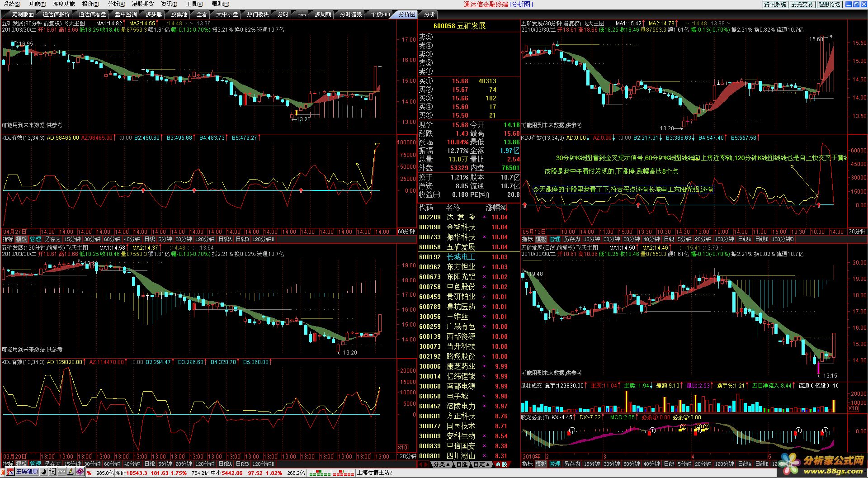The image size is (868, 478).
Task: Open the soft keyboard icon in IME bar
Action: tap(62, 472)
